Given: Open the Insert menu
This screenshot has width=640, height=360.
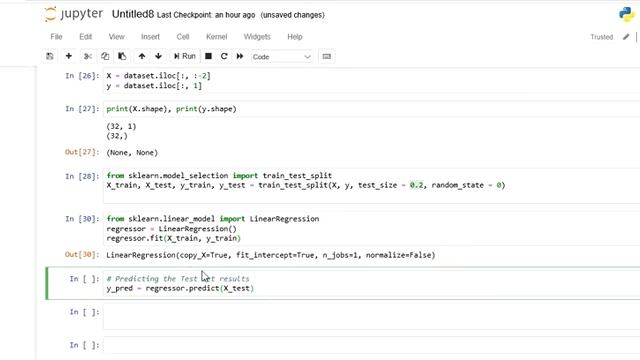Looking at the screenshot, I should (150, 37).
